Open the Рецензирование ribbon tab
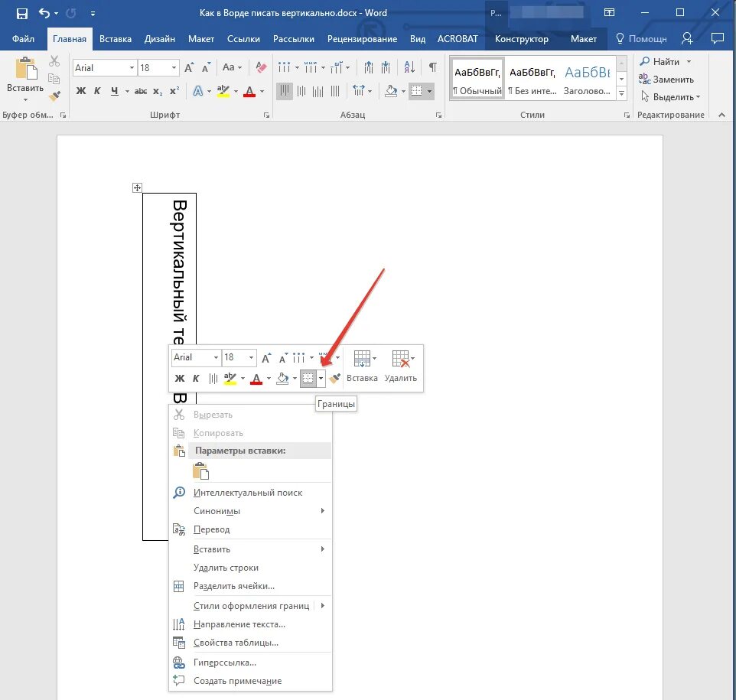Screen dimensions: 736x700 coord(362,39)
